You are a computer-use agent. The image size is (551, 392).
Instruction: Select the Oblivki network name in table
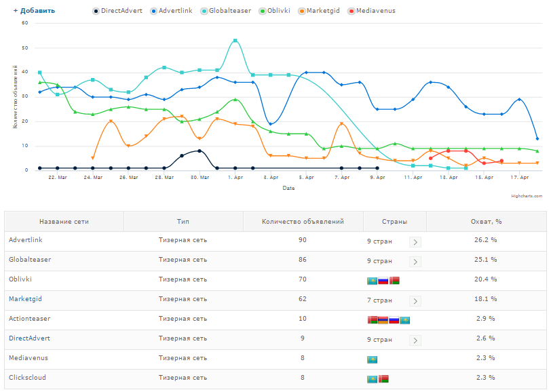coord(20,279)
